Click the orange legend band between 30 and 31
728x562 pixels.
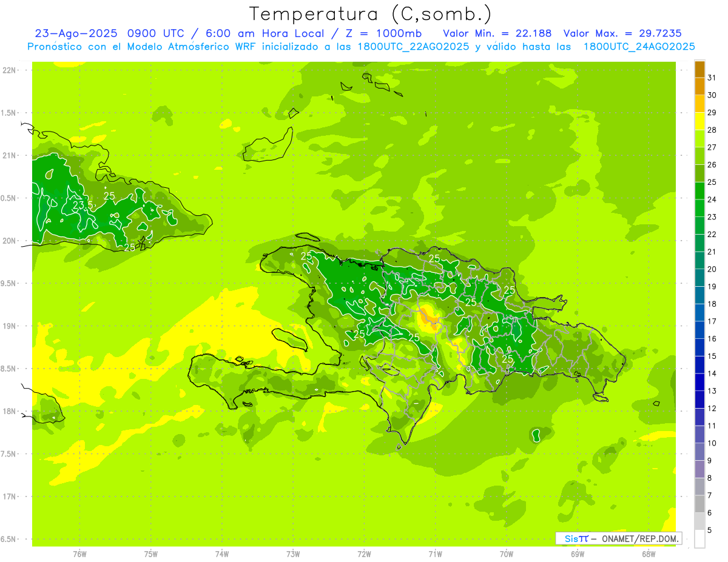pos(699,86)
